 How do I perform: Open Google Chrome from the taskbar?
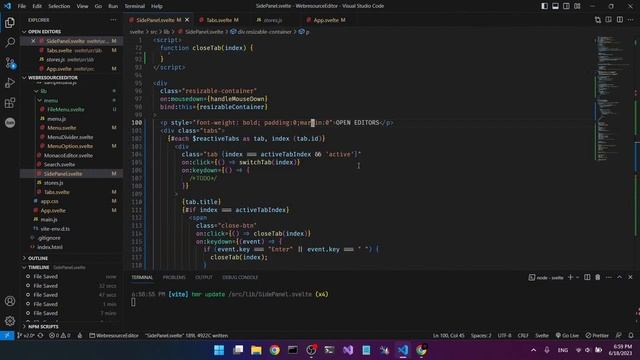tap(275, 350)
